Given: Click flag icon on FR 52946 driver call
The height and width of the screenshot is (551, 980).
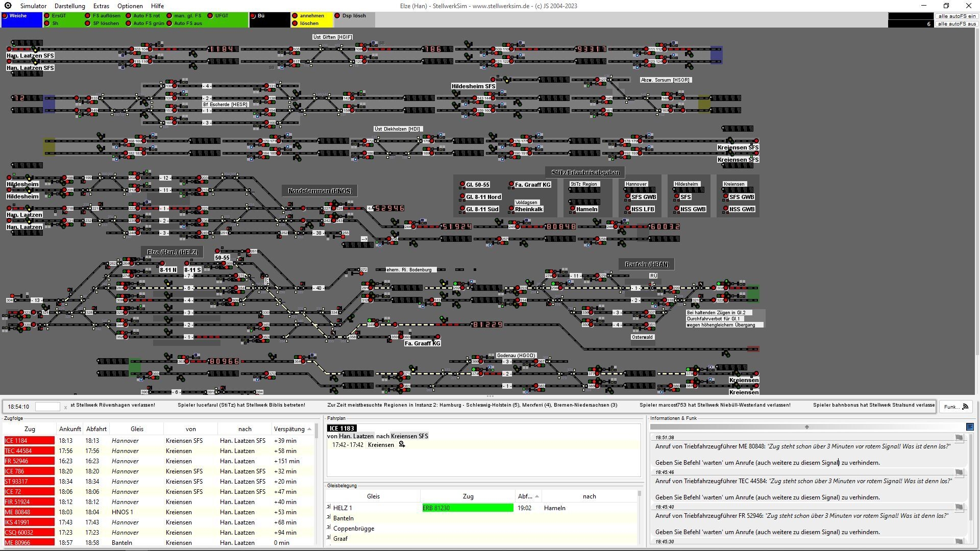Looking at the screenshot, I should click(959, 507).
